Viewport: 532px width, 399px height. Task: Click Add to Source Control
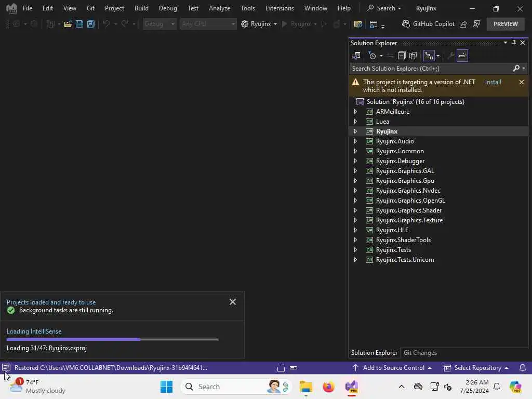[392, 368]
